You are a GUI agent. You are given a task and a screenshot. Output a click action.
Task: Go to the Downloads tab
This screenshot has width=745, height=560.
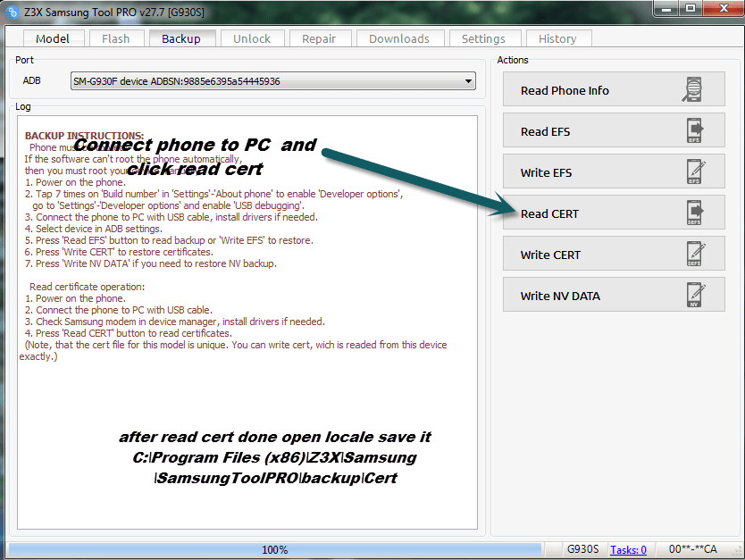(x=399, y=38)
